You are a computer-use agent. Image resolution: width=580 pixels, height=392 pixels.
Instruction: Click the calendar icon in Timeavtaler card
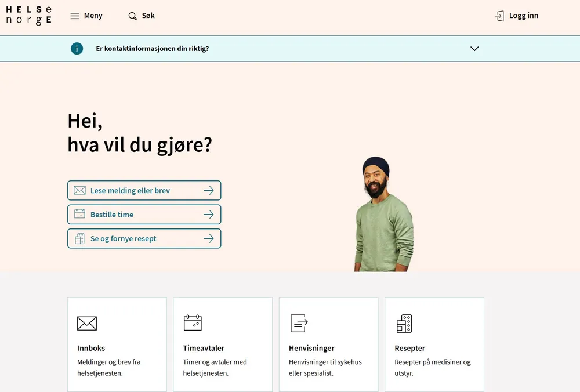(x=193, y=323)
